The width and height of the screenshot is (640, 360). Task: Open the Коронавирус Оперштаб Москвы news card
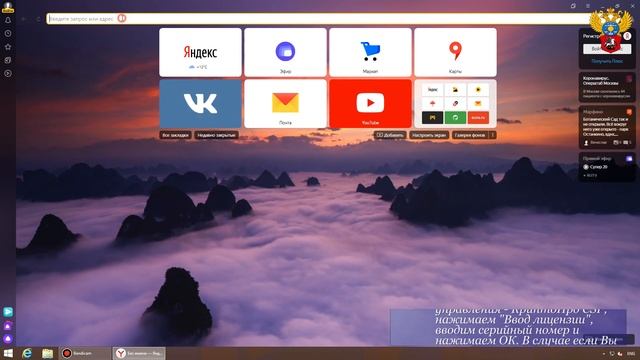click(x=607, y=87)
